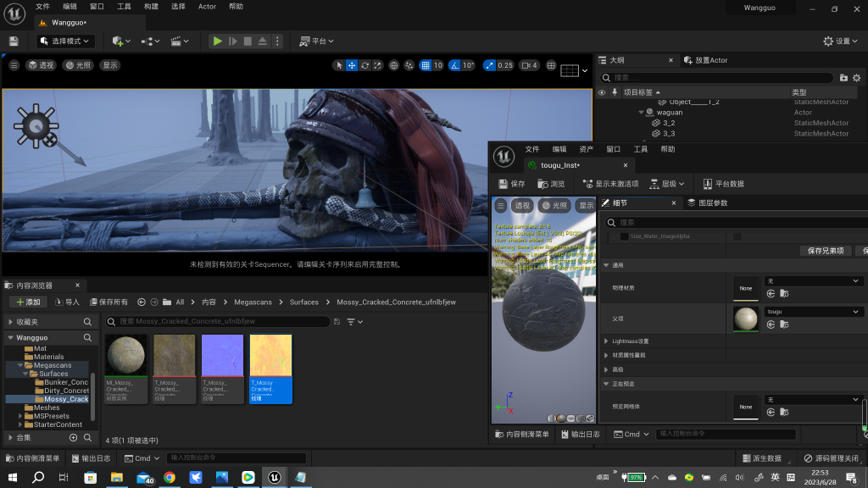Select the Scale tool in viewport toolbar
This screenshot has height=488, width=868.
click(377, 65)
